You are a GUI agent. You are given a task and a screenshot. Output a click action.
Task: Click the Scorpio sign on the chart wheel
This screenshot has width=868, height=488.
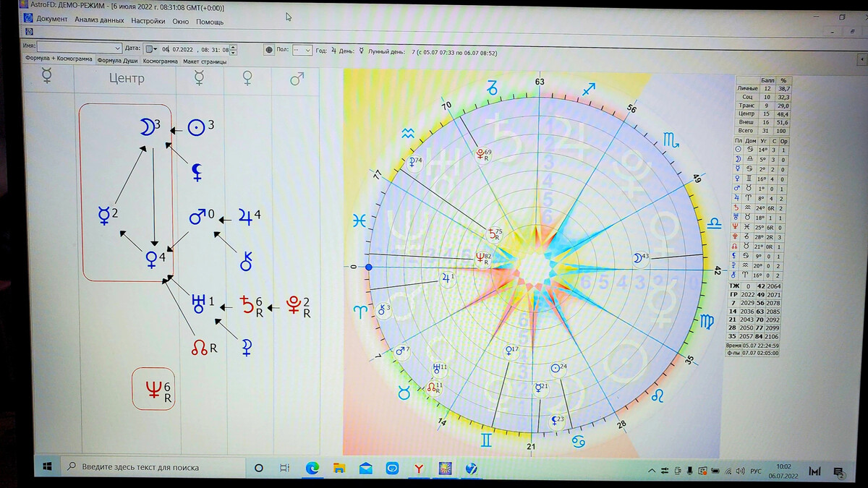click(670, 140)
